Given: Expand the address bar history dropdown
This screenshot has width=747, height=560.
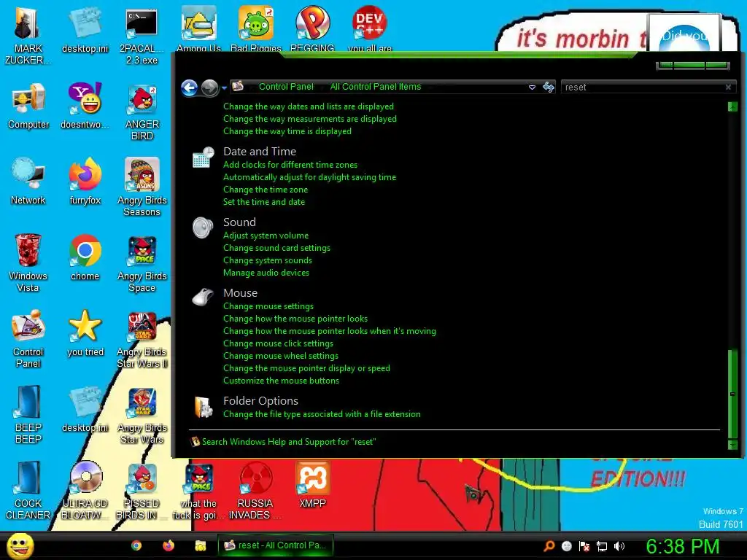Looking at the screenshot, I should [532, 87].
